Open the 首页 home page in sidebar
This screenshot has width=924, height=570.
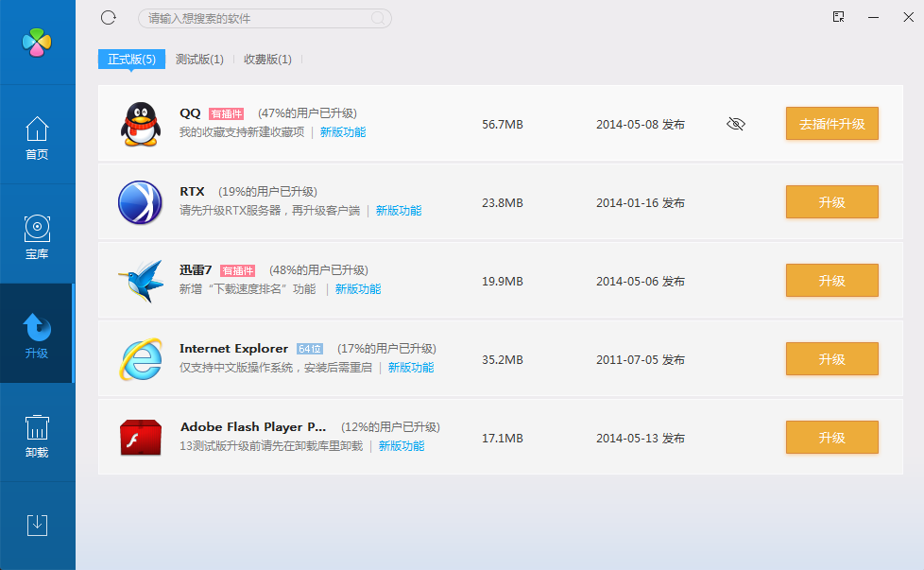coord(37,137)
